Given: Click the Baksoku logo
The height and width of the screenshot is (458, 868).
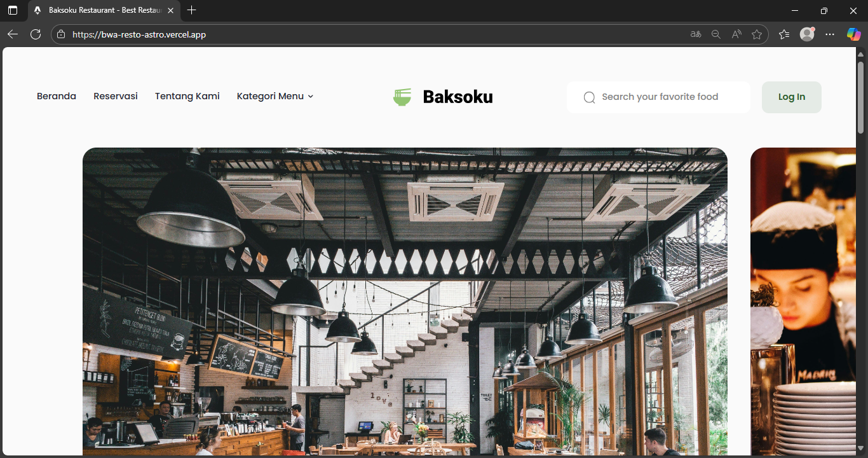Looking at the screenshot, I should pyautogui.click(x=443, y=97).
